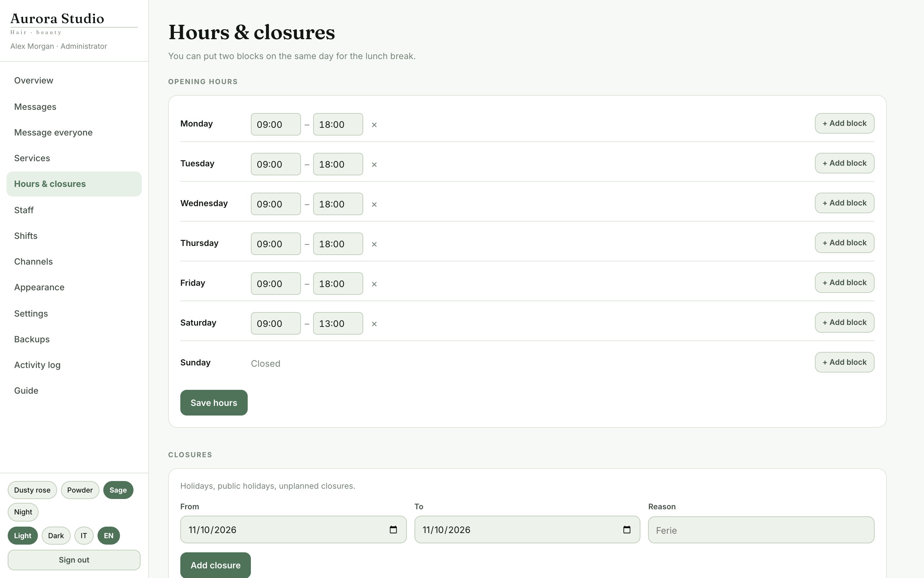The height and width of the screenshot is (578, 924).
Task: Open Appearance settings
Action: 74,287
